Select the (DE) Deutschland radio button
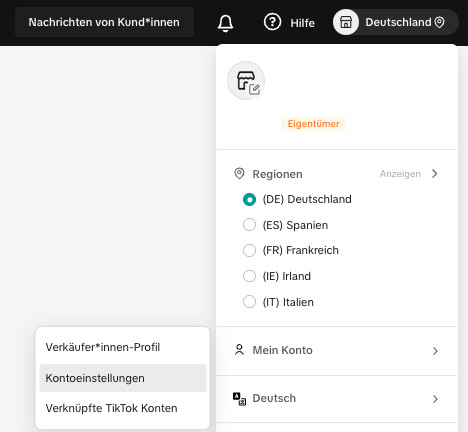 (x=249, y=199)
